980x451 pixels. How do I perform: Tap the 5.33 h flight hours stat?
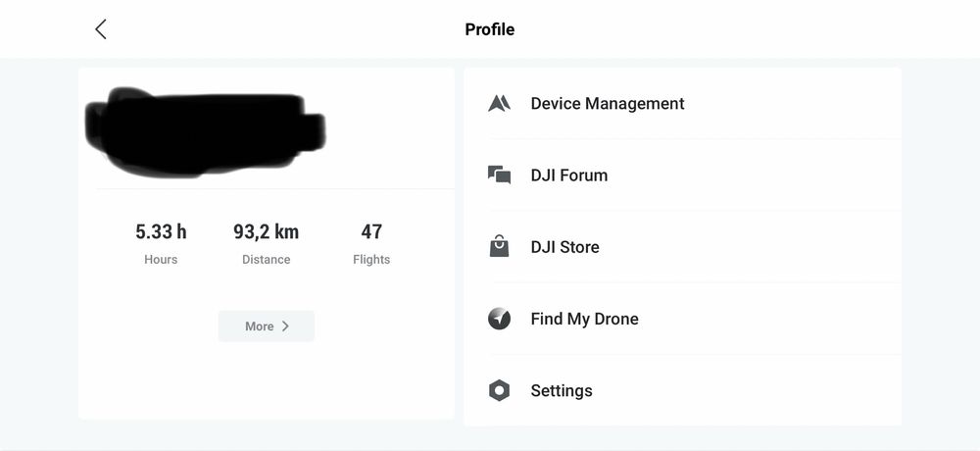tap(161, 232)
